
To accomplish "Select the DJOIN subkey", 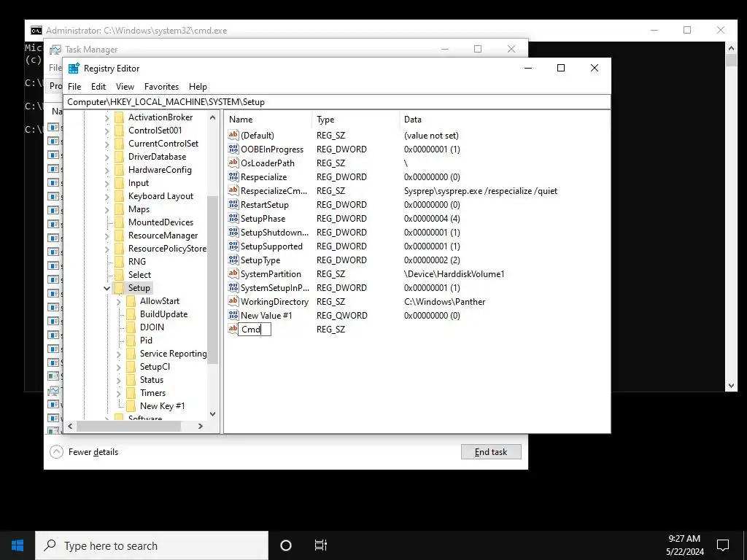I will pyautogui.click(x=152, y=327).
